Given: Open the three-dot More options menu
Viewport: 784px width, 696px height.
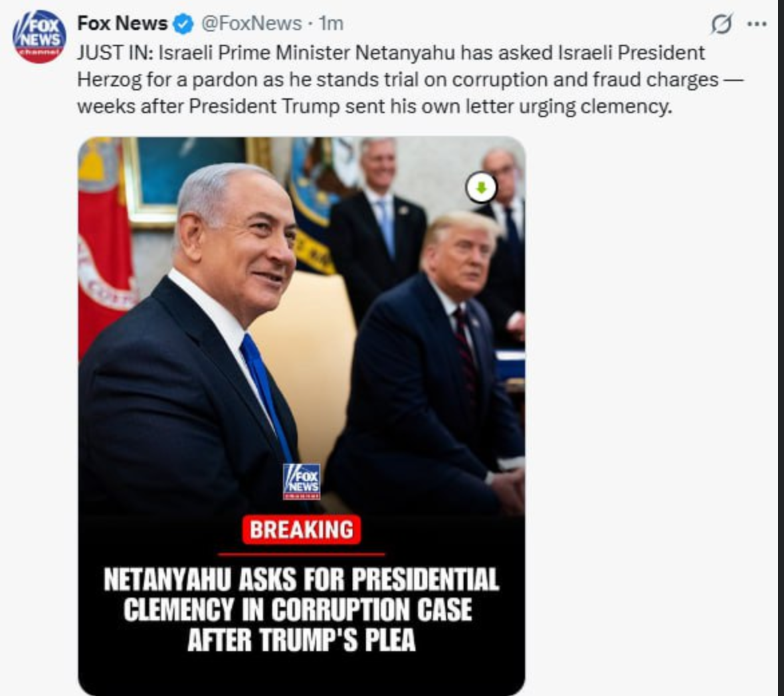Looking at the screenshot, I should (757, 23).
